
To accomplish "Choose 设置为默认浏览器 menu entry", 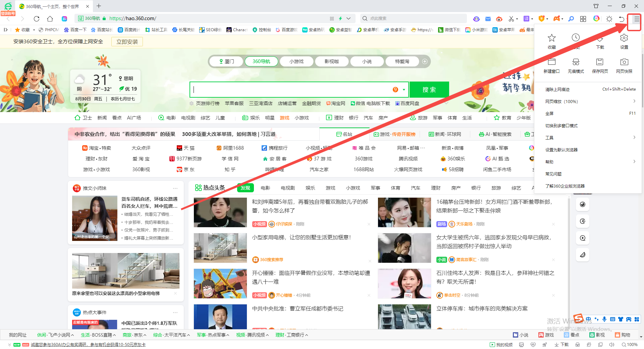I will click(x=588, y=150).
